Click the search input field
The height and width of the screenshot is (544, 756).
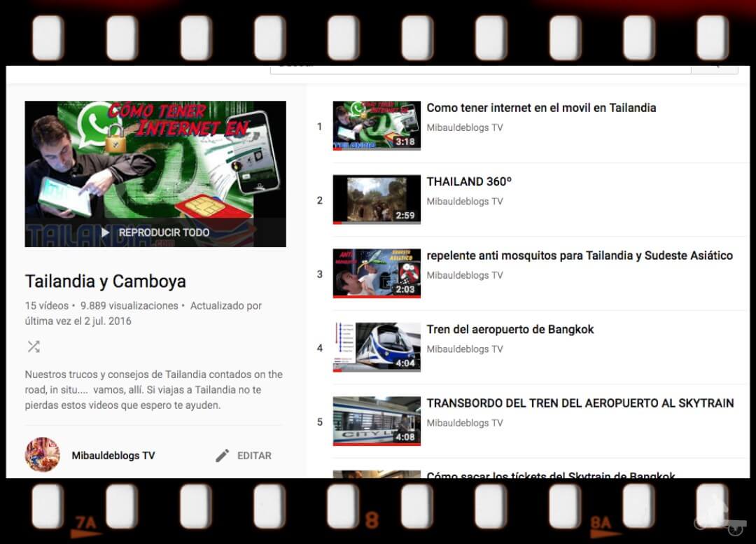[480, 69]
